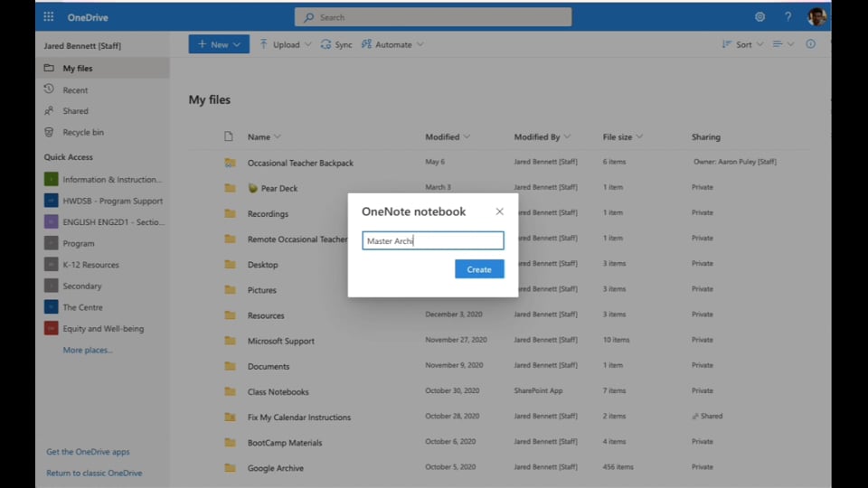This screenshot has width=868, height=488.
Task: Click the top search box
Action: 433,17
